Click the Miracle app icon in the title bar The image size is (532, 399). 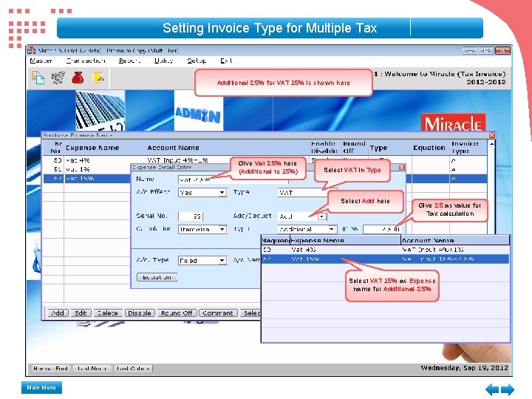tap(32, 50)
